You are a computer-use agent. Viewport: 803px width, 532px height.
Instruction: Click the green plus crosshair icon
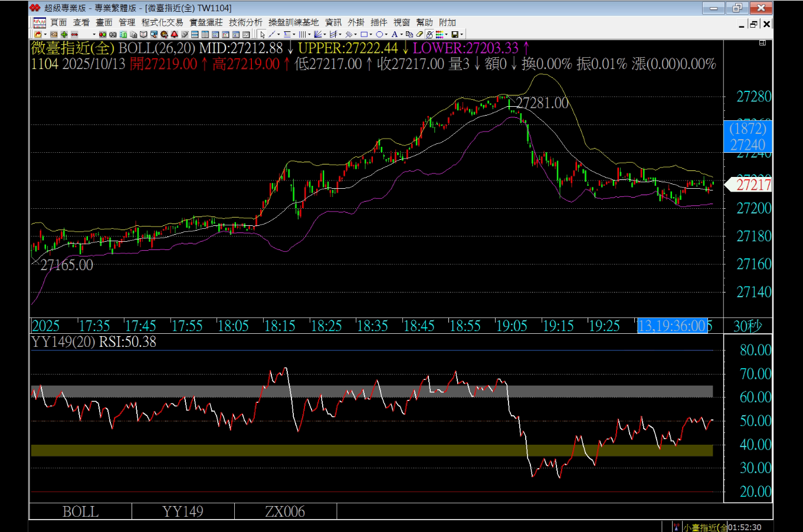click(64, 34)
